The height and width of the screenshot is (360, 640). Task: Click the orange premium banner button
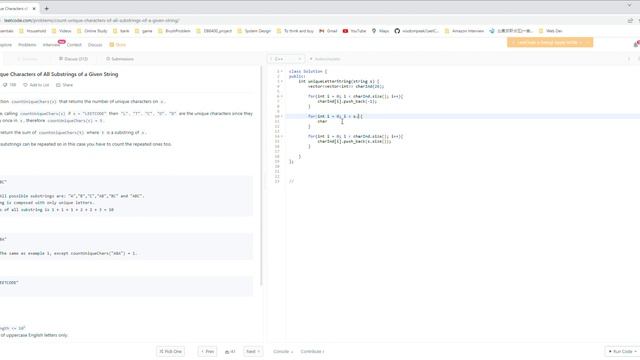pos(550,42)
